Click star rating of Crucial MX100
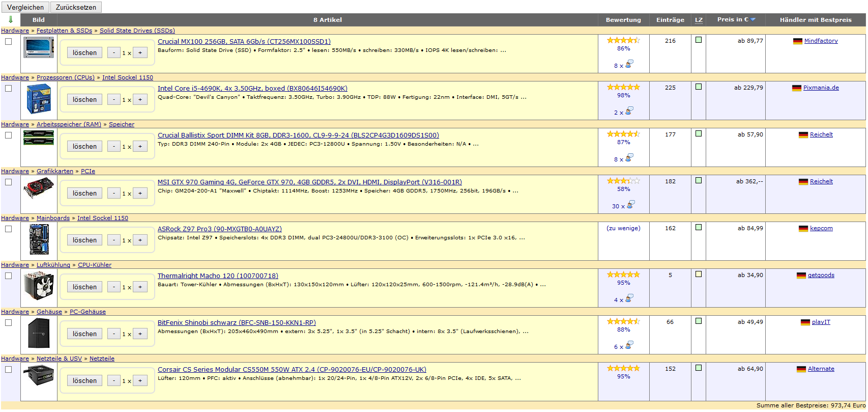Screen dimensions: 868x412 click(623, 40)
